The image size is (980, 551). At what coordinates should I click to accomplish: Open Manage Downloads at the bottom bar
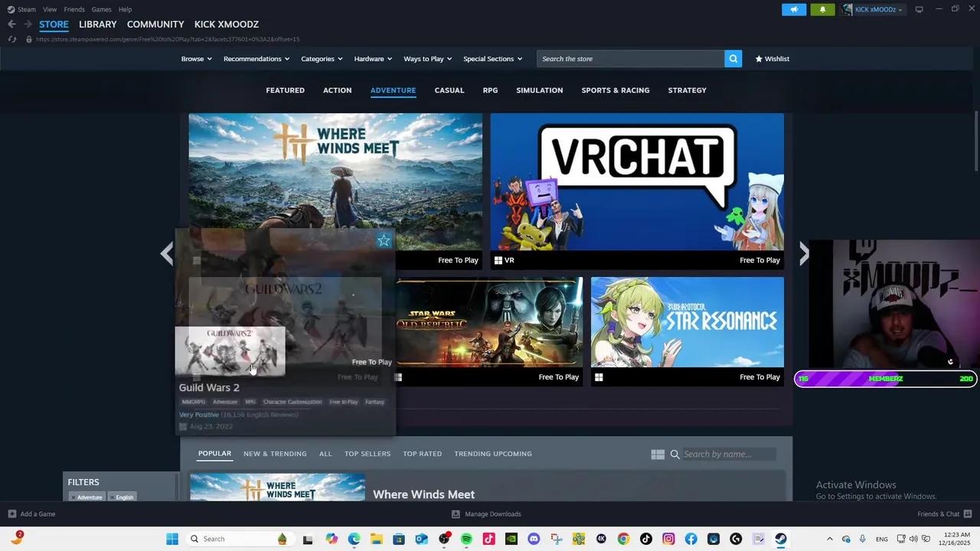pyautogui.click(x=486, y=514)
